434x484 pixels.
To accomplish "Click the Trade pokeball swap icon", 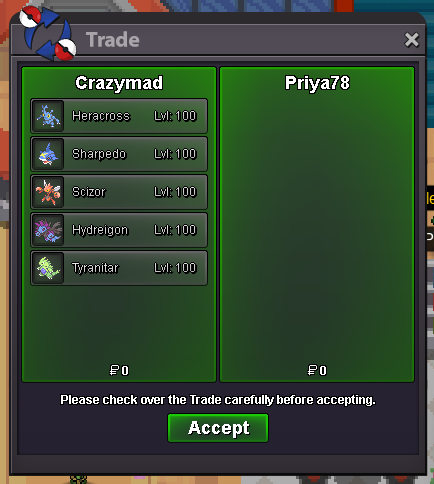I will (x=48, y=33).
